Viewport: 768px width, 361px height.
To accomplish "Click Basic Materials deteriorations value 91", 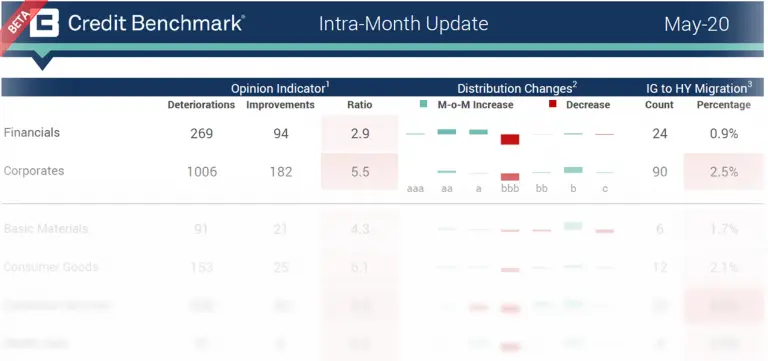I will [x=201, y=229].
